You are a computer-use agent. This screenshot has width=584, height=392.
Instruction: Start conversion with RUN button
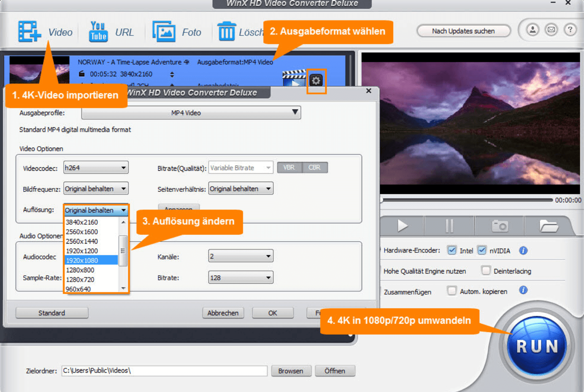point(537,346)
